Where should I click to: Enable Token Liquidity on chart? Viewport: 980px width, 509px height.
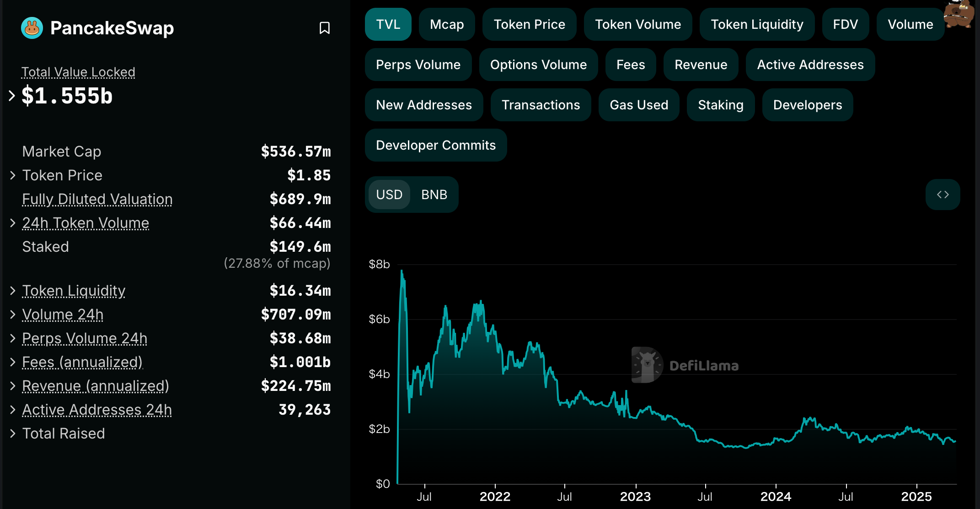[x=757, y=24]
